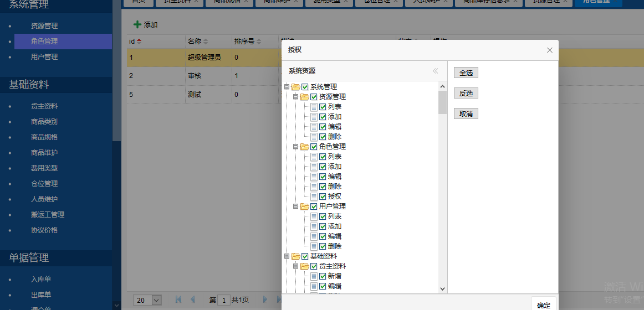Click the page number input field
This screenshot has width=644, height=310.
coord(224,300)
